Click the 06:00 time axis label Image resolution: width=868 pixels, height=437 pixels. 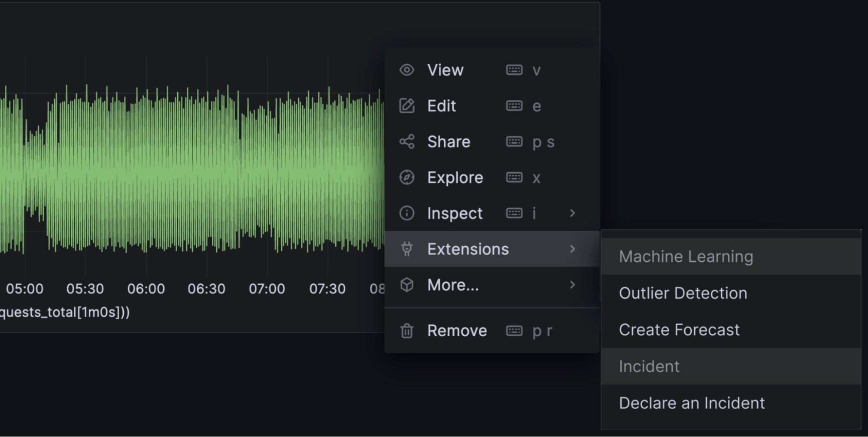pos(146,289)
